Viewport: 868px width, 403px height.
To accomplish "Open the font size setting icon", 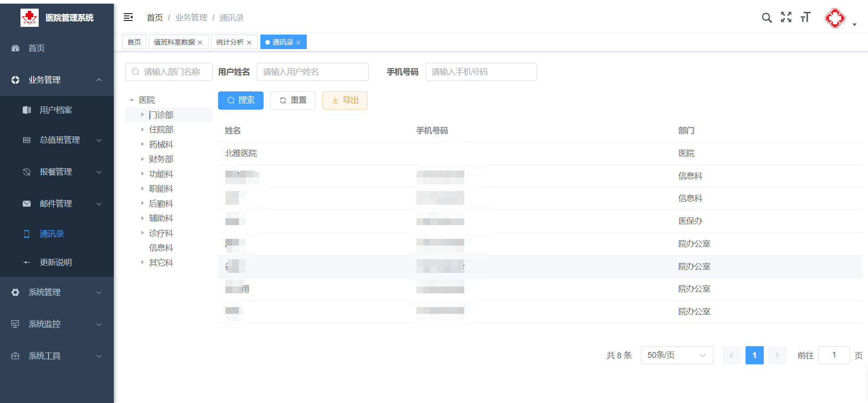I will pos(805,17).
